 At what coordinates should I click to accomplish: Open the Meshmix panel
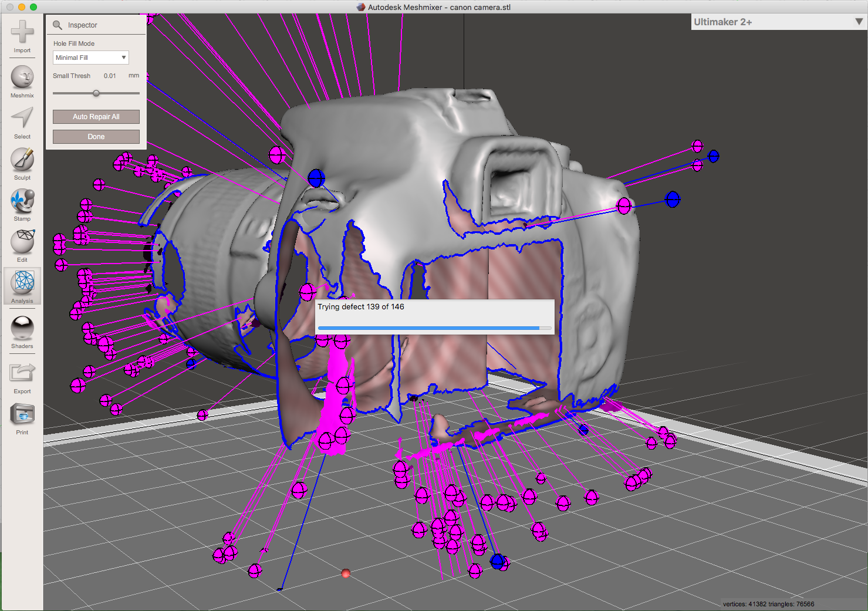(22, 82)
